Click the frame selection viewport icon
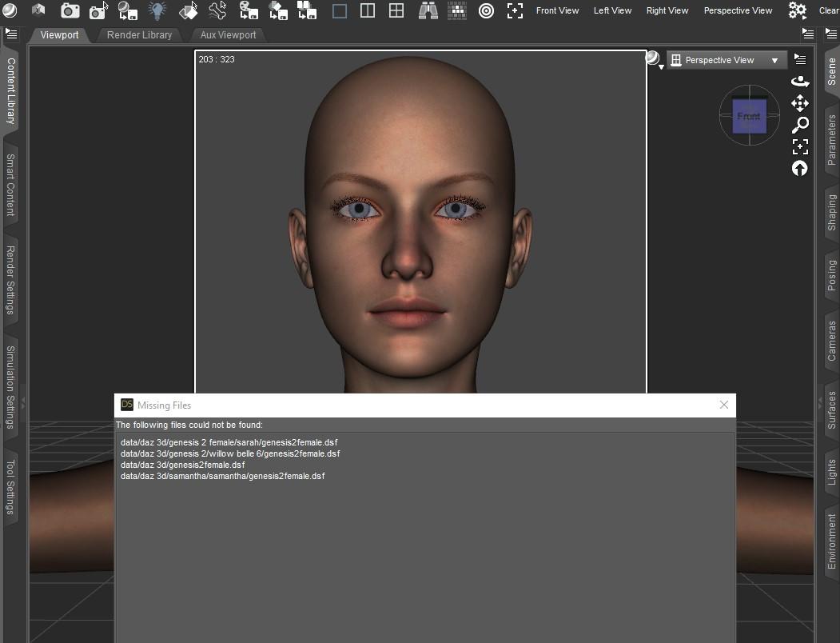840x643 pixels. pyautogui.click(x=800, y=146)
